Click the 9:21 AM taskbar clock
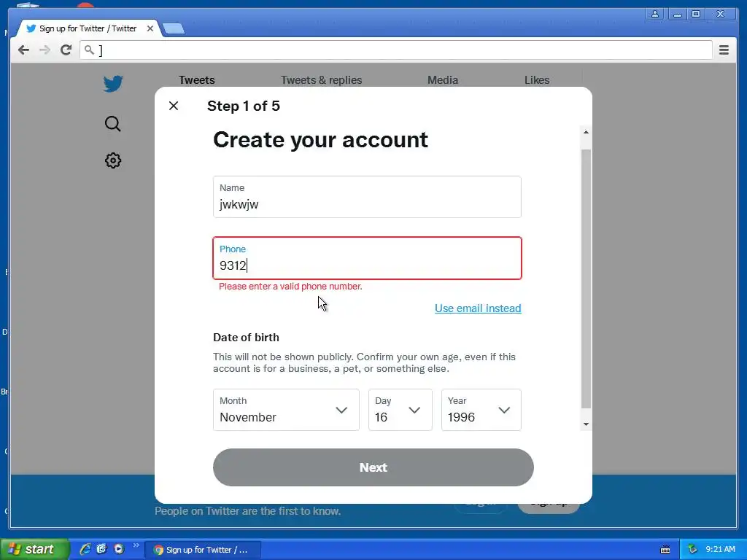 [x=720, y=550]
